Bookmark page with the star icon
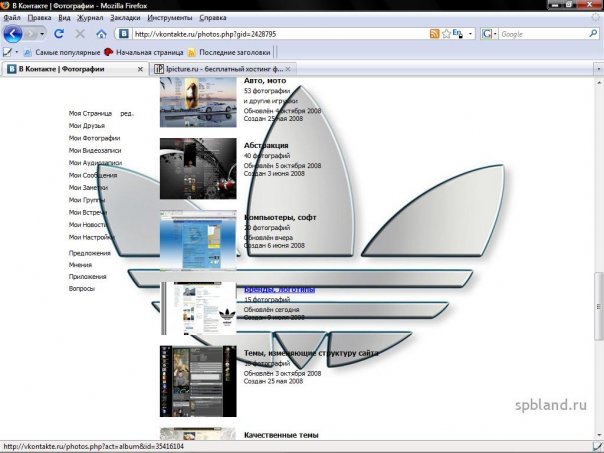 pyautogui.click(x=446, y=34)
